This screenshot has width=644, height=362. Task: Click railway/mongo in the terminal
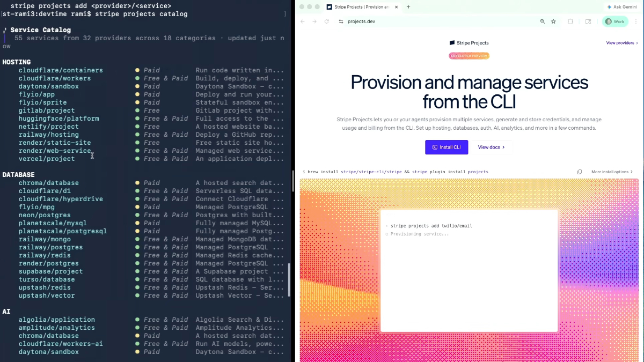click(45, 239)
